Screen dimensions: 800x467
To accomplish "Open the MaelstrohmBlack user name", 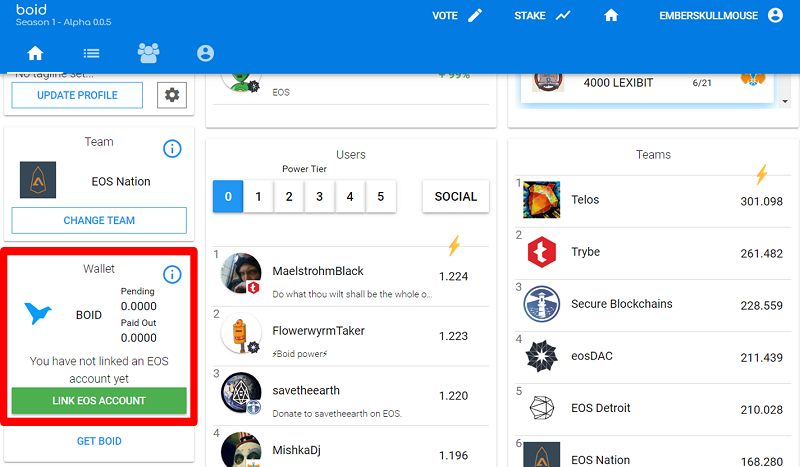I will tap(318, 271).
